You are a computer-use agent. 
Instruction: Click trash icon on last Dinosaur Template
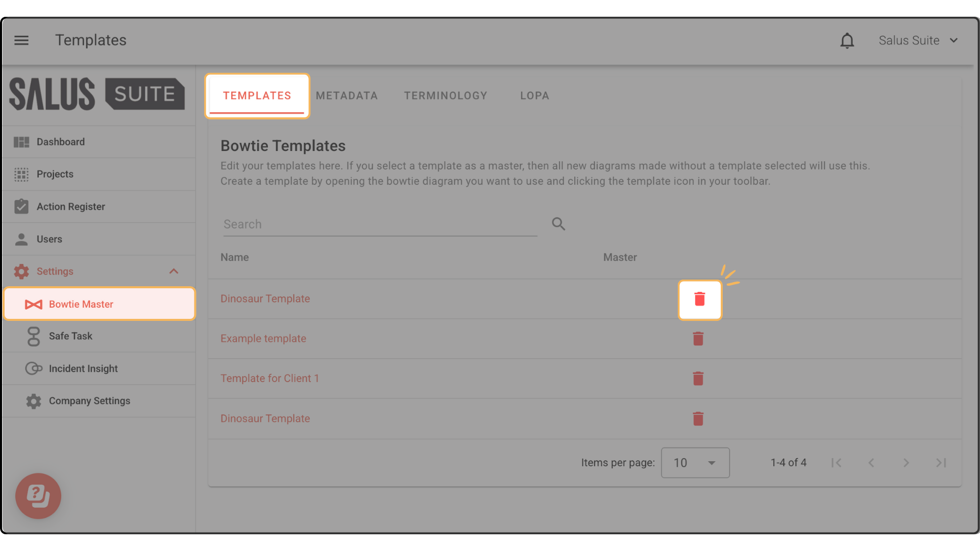pyautogui.click(x=698, y=419)
